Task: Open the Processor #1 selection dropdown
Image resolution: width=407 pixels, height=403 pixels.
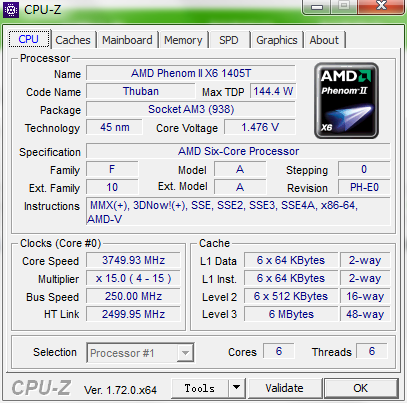Action: pyautogui.click(x=140, y=353)
